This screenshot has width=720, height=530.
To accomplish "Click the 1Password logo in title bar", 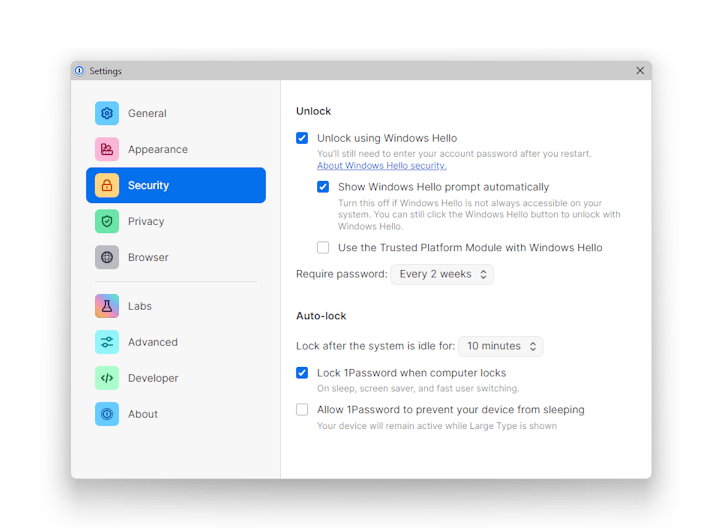I will click(x=79, y=71).
